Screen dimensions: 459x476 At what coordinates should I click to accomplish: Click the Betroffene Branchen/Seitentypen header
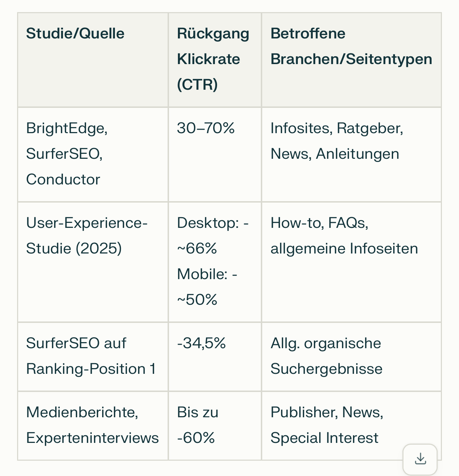pos(351,46)
